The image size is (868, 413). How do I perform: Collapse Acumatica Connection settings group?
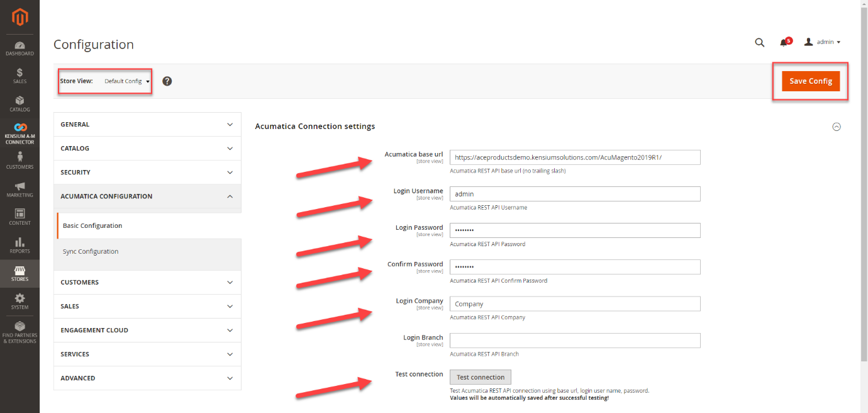click(x=836, y=127)
